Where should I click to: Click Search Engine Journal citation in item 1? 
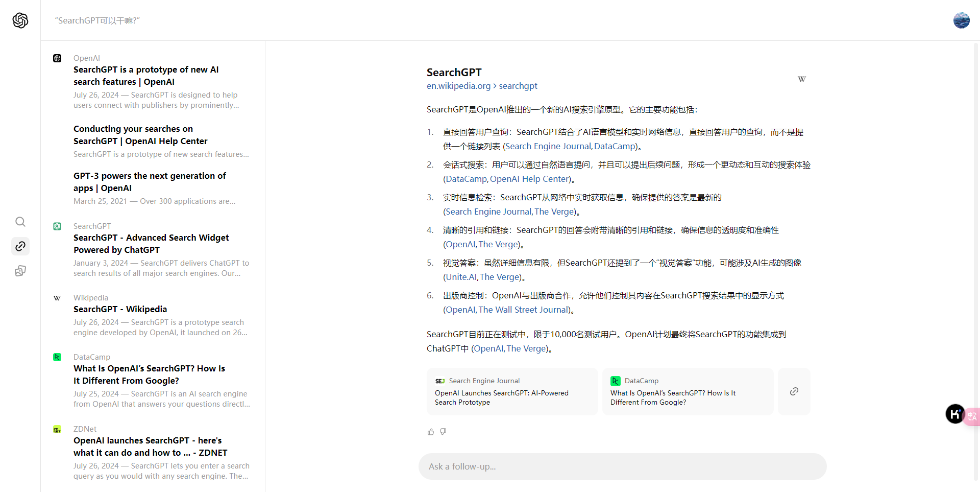click(548, 146)
